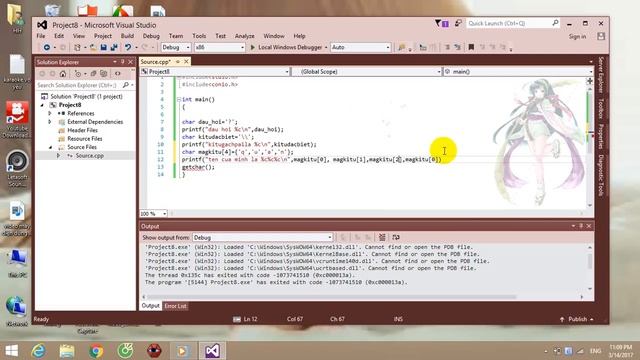Click View Code icon in Solution Explorer

[118, 73]
